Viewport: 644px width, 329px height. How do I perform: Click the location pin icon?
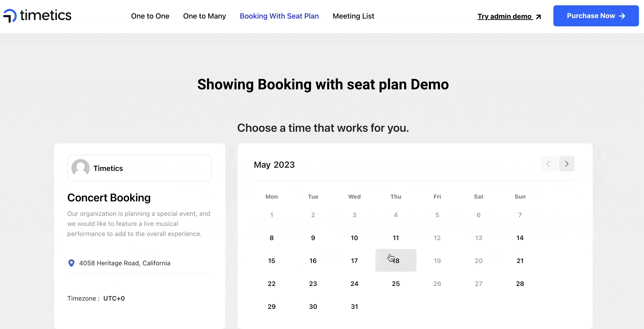tap(71, 263)
